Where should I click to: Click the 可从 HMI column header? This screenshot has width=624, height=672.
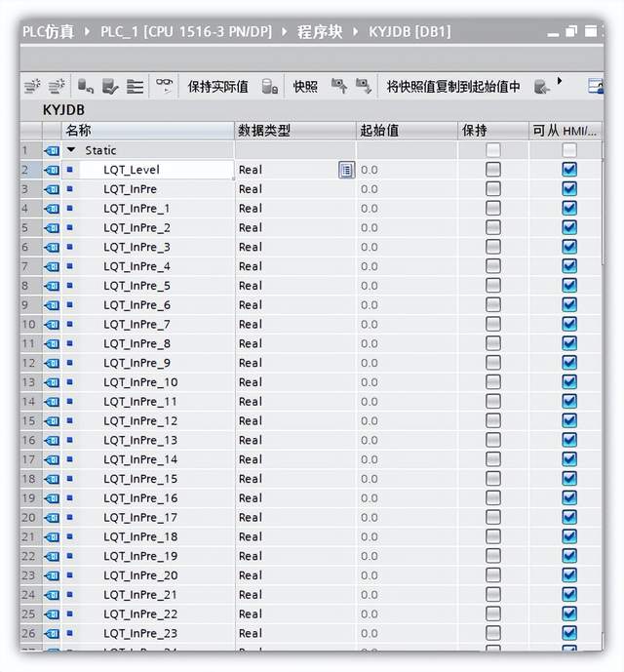[x=565, y=131]
